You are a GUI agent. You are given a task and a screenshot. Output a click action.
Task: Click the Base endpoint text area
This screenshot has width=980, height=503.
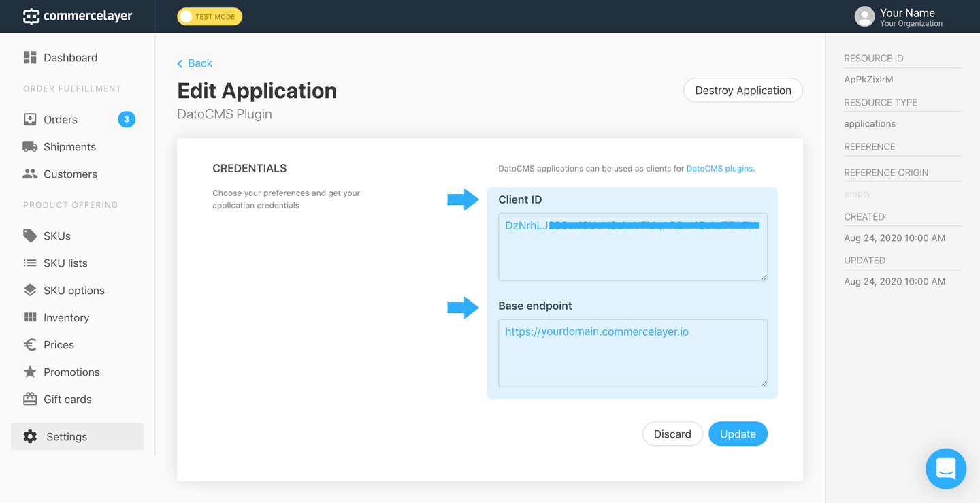click(x=633, y=353)
